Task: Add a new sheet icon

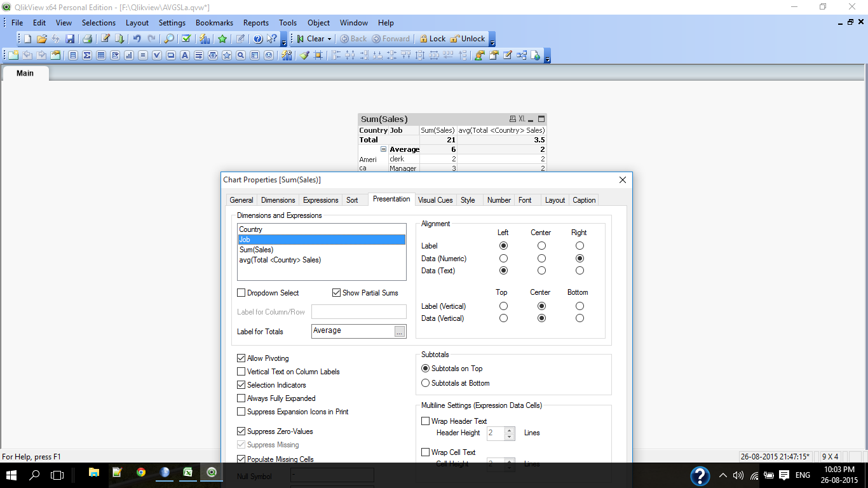Action: click(13, 55)
